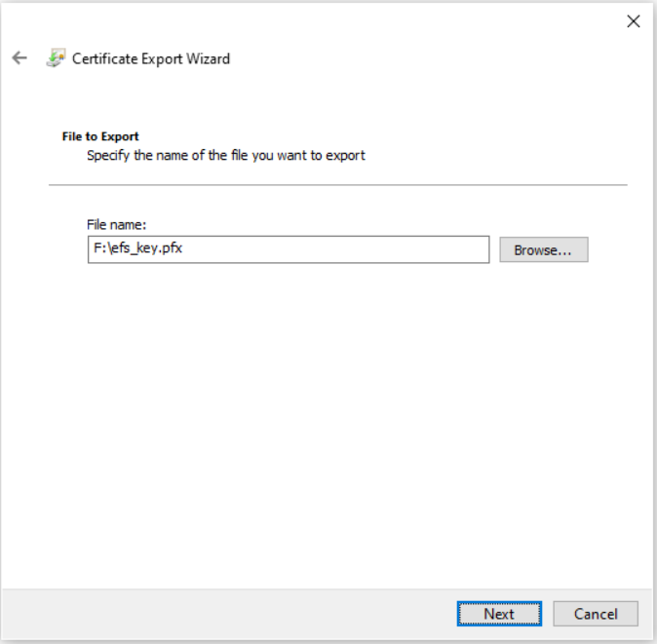Close the Certificate Export Wizard window
The width and height of the screenshot is (657, 644).
(x=633, y=21)
